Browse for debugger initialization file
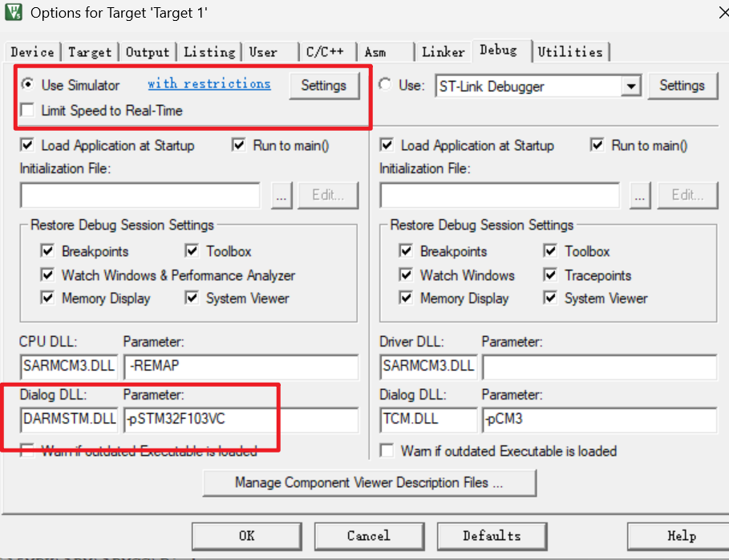 pyautogui.click(x=640, y=195)
